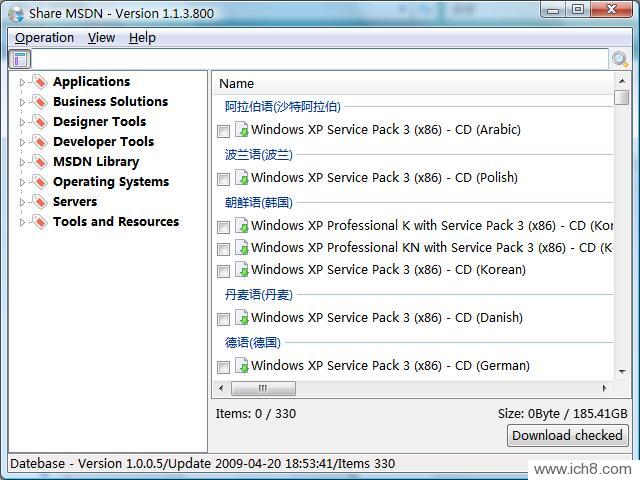Viewport: 640px width, 480px height.
Task: Expand the Business Solutions tree node
Action: (x=22, y=102)
